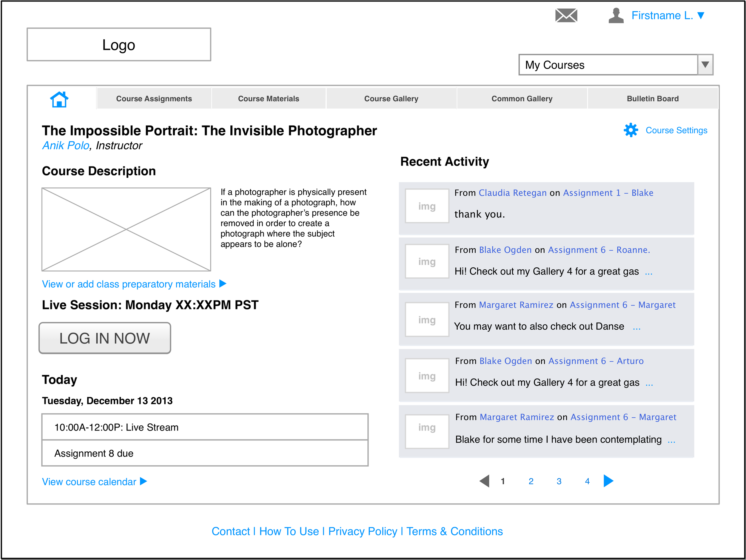Viewport: 746px width, 560px height.
Task: Select activity page 3
Action: click(559, 482)
